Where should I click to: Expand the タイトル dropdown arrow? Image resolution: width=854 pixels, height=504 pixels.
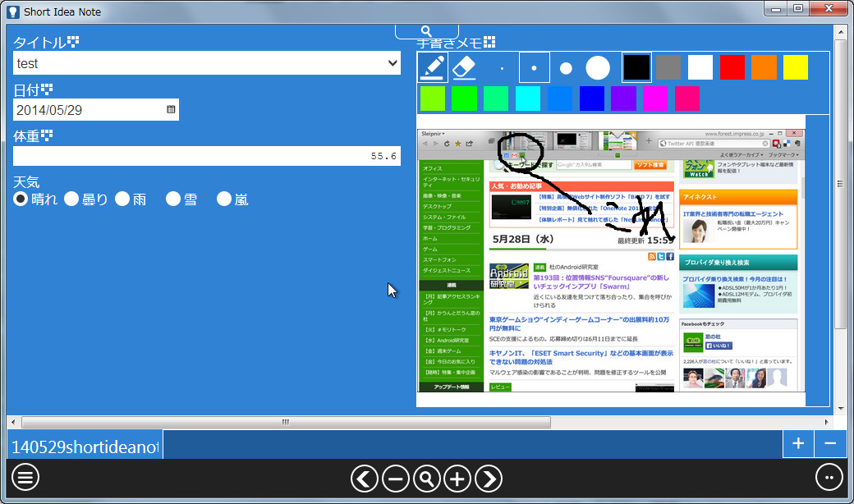pyautogui.click(x=393, y=63)
